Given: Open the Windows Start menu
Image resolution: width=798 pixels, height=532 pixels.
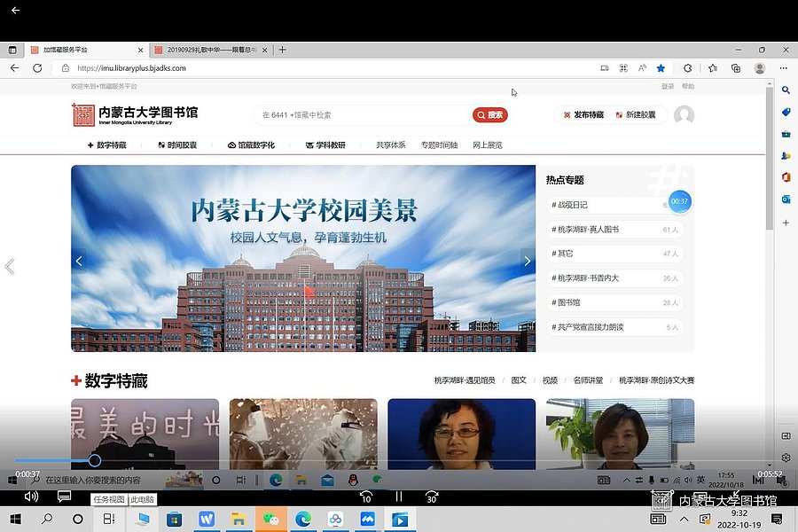Looking at the screenshot, I should point(15,519).
